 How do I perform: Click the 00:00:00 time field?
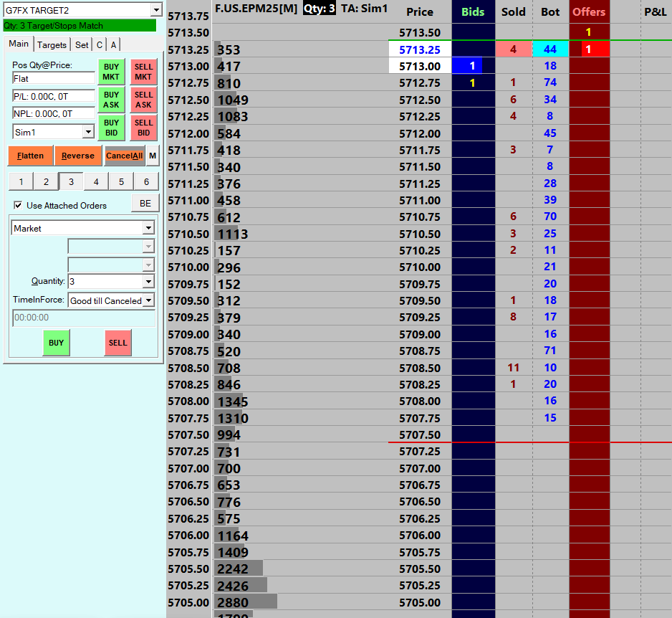click(x=84, y=318)
